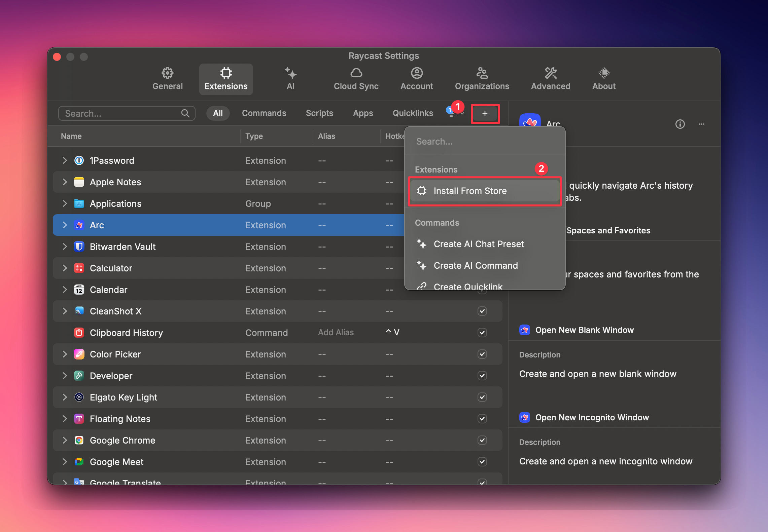Toggle the Google Chrome enabled checkbox
This screenshot has width=768, height=532.
(x=482, y=440)
